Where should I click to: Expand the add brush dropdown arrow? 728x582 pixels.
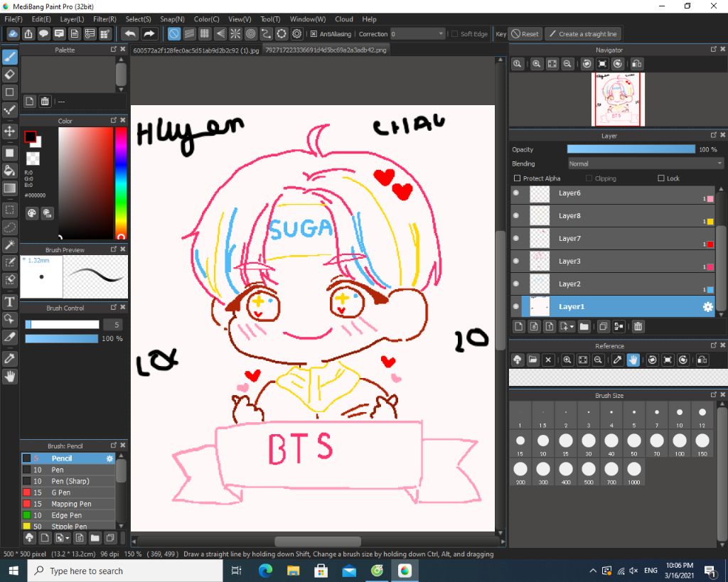click(x=68, y=538)
